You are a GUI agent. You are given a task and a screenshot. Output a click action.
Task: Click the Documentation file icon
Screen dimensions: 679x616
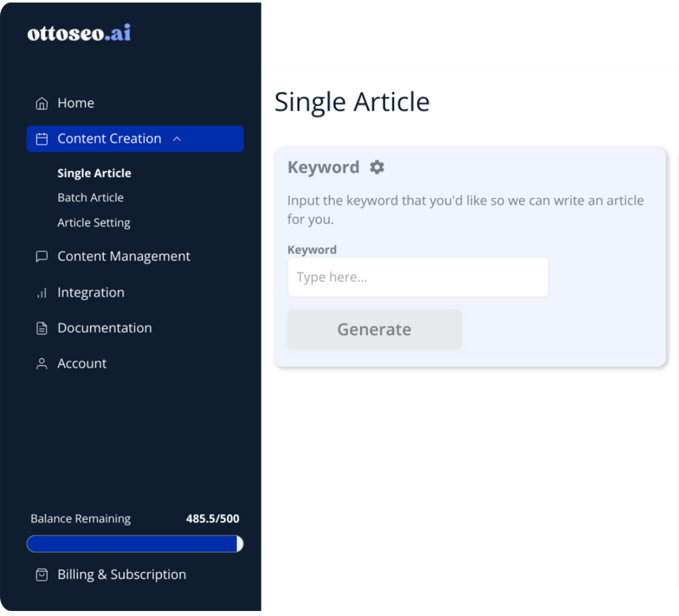(42, 328)
